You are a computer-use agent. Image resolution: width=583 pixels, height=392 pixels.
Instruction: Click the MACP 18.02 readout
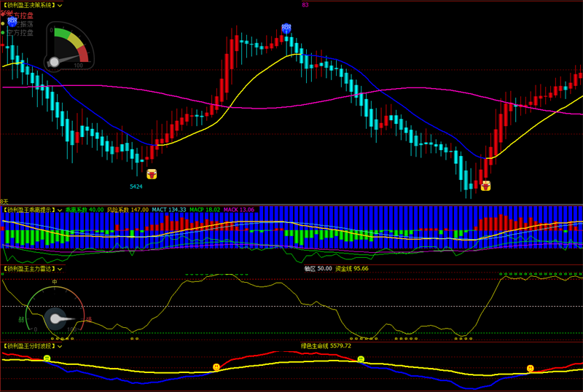tap(205, 210)
